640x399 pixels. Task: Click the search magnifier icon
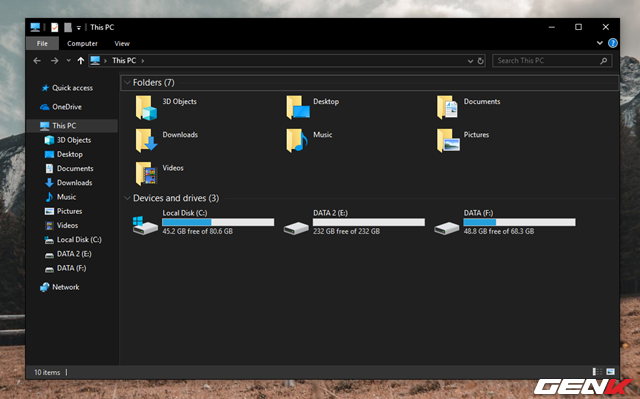604,61
